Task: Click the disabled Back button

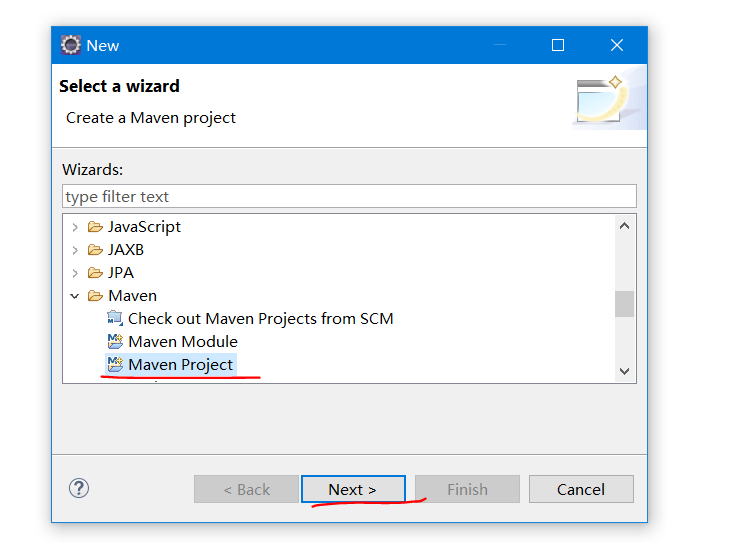Action: pyautogui.click(x=246, y=489)
